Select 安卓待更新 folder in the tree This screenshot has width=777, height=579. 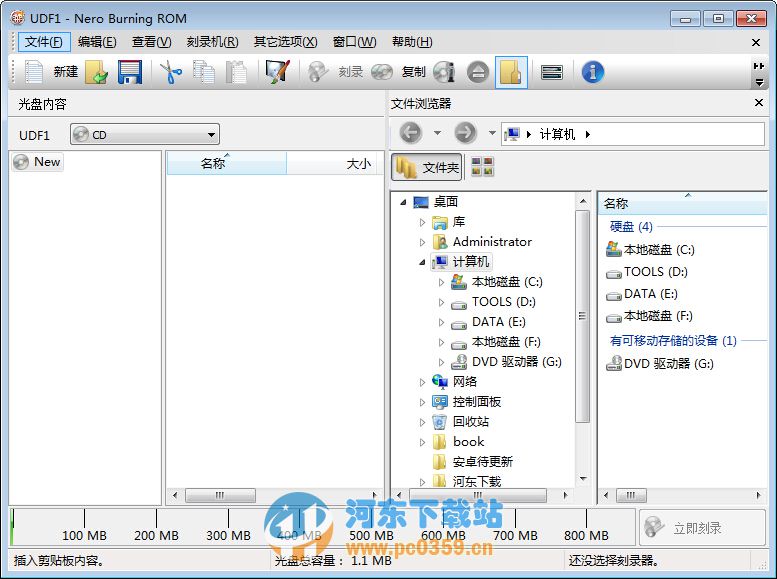(473, 462)
